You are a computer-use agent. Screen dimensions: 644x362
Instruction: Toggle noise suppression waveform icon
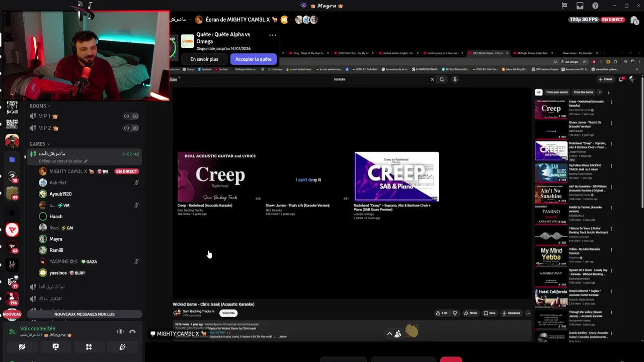point(120,331)
